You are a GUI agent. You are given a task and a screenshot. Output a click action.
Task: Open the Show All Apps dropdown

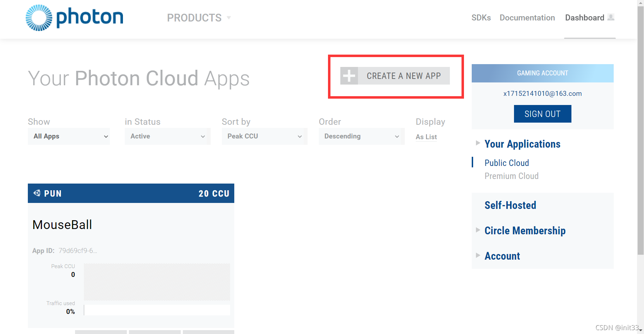tap(69, 136)
